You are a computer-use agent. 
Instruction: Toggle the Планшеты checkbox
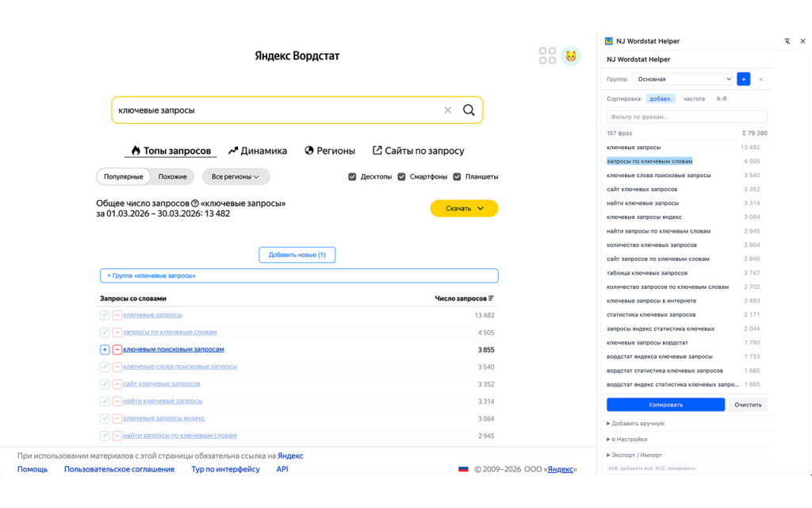pyautogui.click(x=457, y=177)
